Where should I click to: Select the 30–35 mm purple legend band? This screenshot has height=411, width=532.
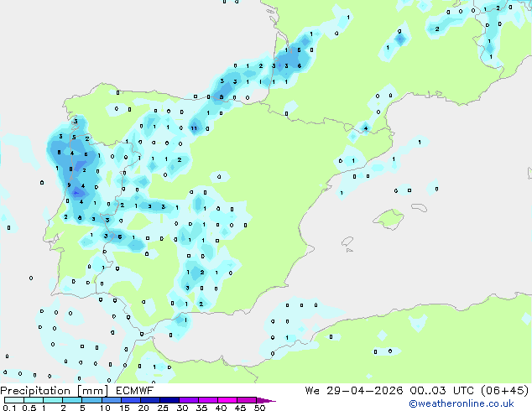(x=188, y=400)
